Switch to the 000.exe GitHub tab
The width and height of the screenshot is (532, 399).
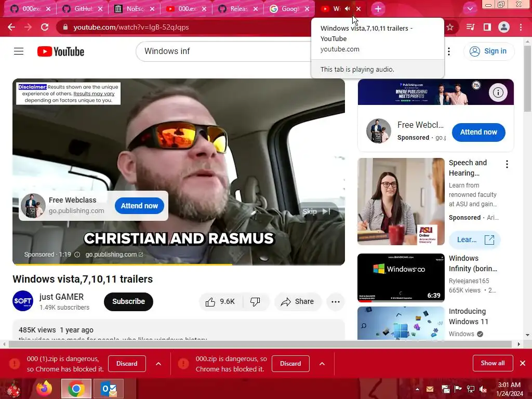tap(30, 9)
